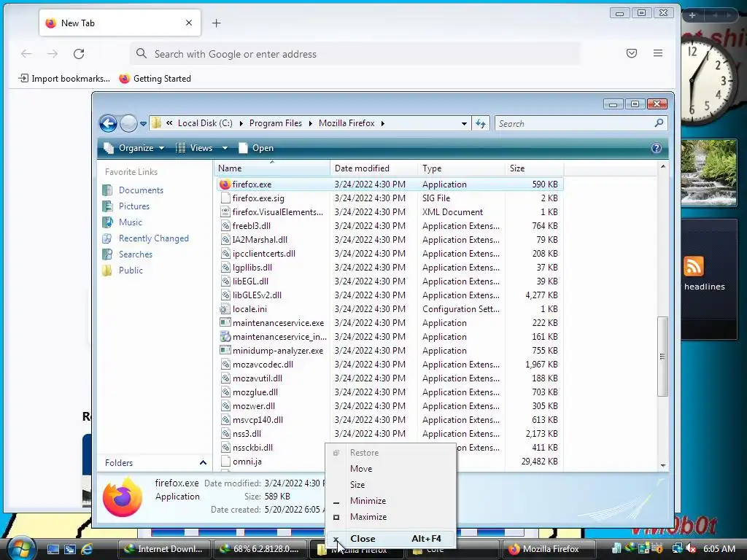Click Import bookmarks in Firefox

tap(64, 79)
